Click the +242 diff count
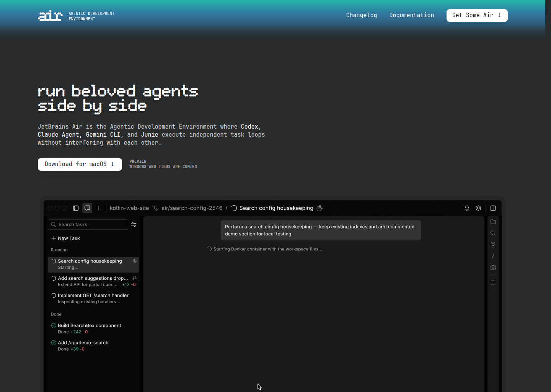Viewport: 551px width, 392px height. point(76,332)
